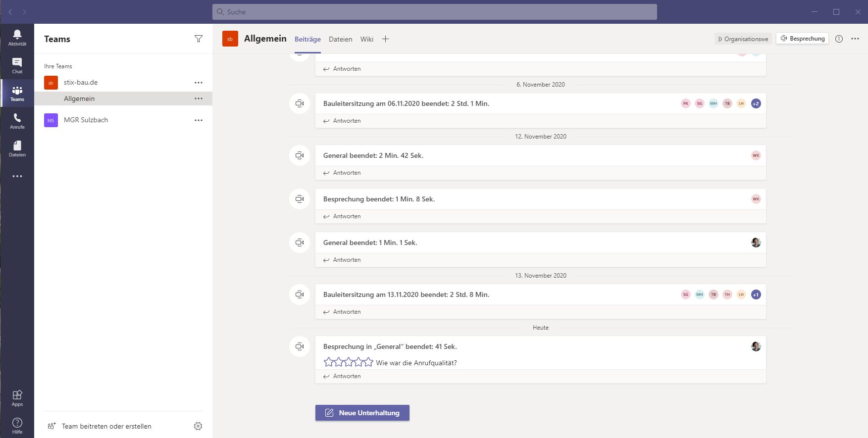Click the Suche search field
This screenshot has height=438, width=868.
(x=434, y=12)
